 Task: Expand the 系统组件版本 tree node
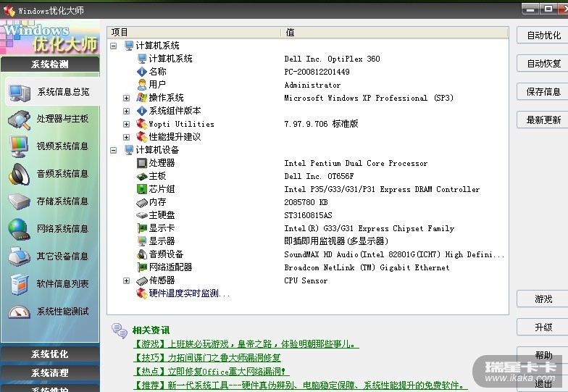(x=126, y=111)
